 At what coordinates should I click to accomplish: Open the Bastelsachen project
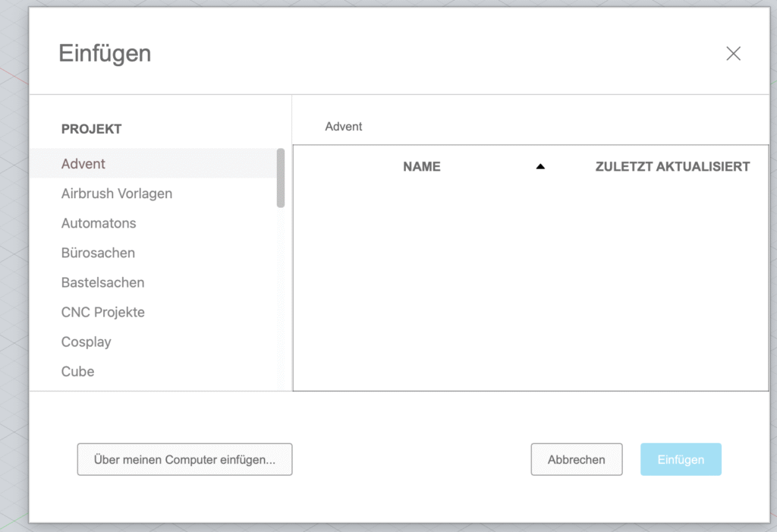[x=102, y=282]
